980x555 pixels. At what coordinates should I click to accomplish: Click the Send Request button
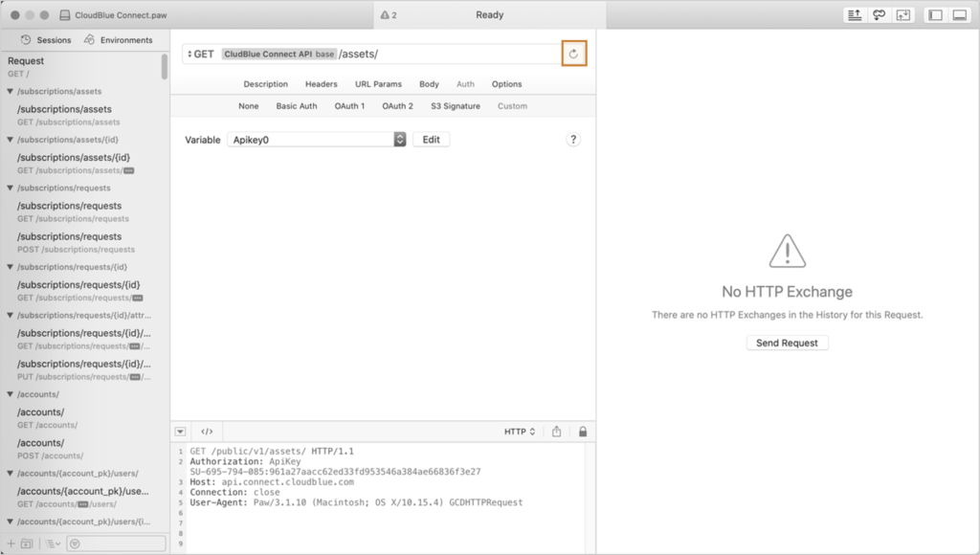pos(787,343)
